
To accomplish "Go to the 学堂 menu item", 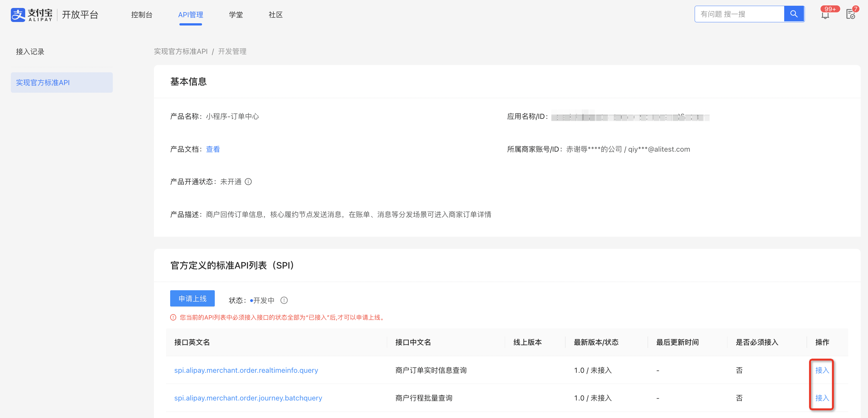I will click(x=236, y=14).
